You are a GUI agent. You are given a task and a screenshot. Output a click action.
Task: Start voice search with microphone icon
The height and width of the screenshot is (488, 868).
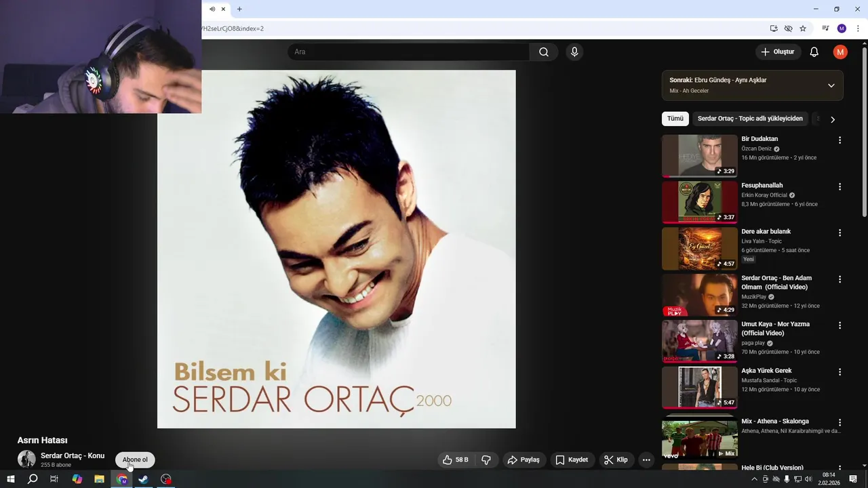coord(574,52)
